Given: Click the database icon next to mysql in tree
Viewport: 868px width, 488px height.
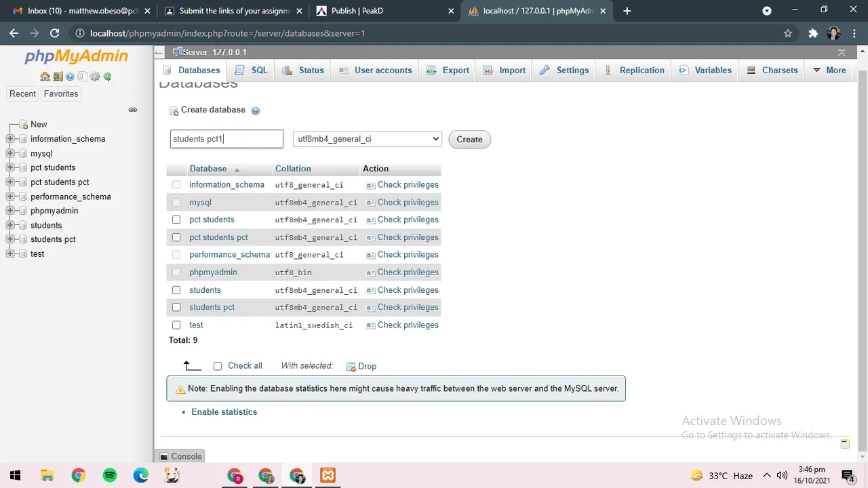Looking at the screenshot, I should tap(22, 154).
